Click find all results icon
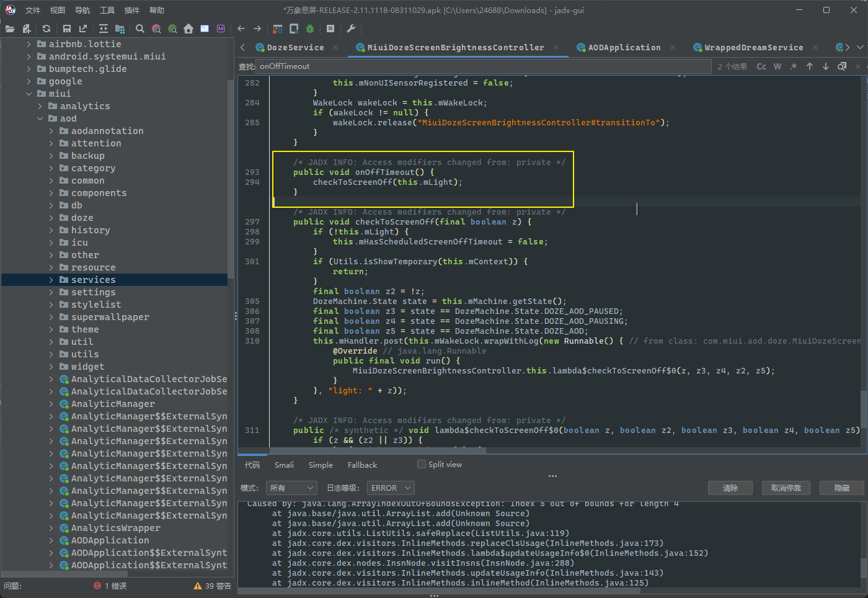Image resolution: width=868 pixels, height=598 pixels. coord(842,66)
